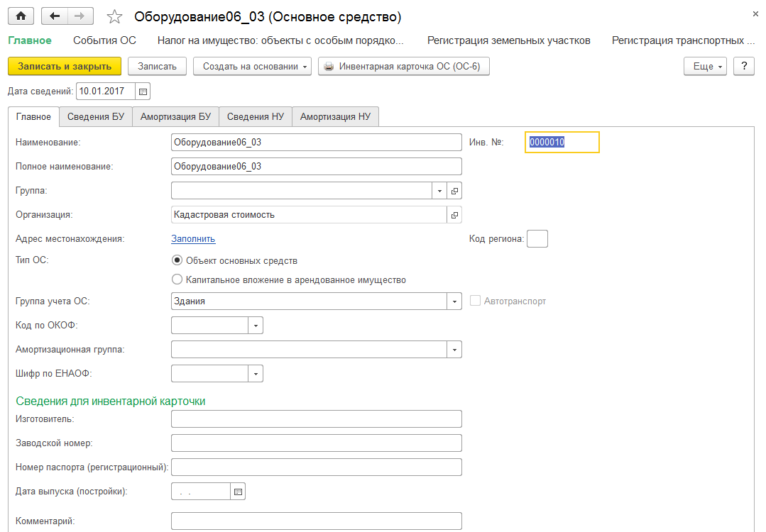Open the Создать на основании menu
This screenshot has width=766, height=532.
(252, 66)
